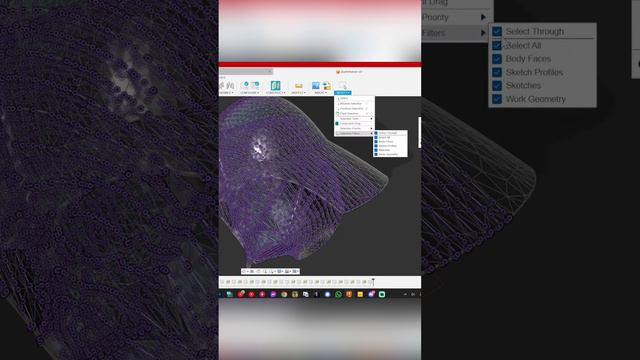
Task: Choose the top Select entry in the dropdown menu
Action: pyautogui.click(x=354, y=98)
